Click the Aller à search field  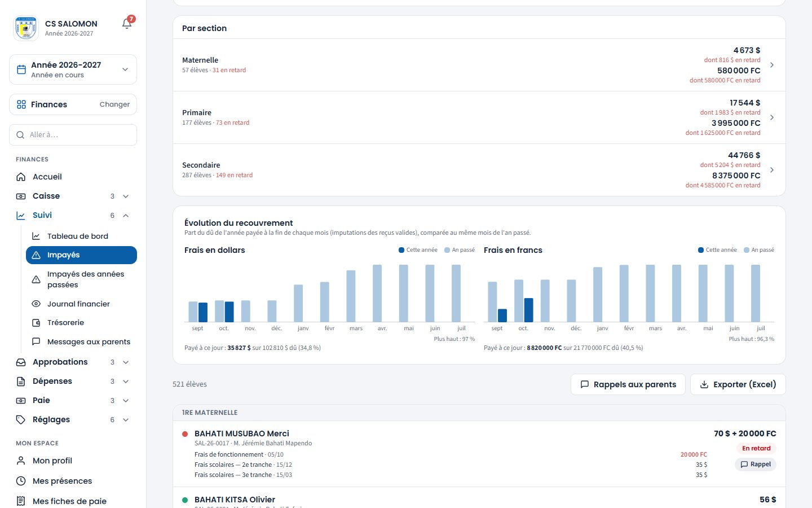73,135
